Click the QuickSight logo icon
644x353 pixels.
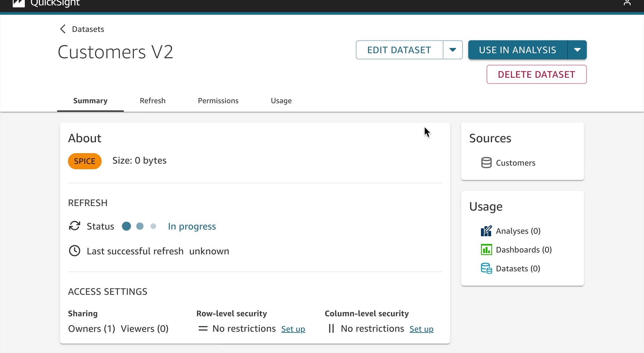tap(19, 3)
